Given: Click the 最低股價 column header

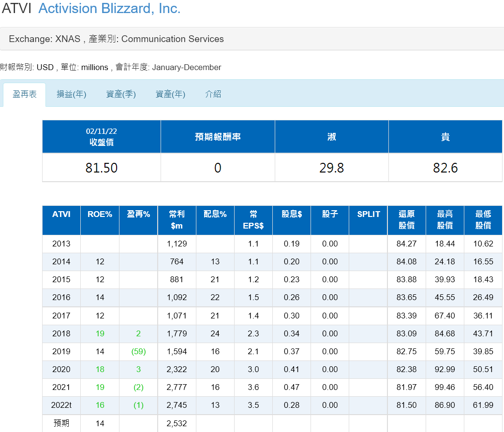Looking at the screenshot, I should pos(483,220).
